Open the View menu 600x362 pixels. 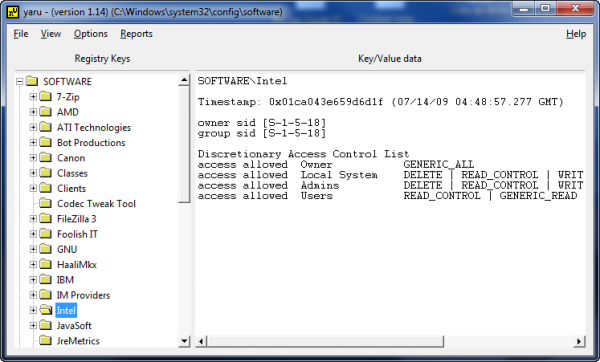pos(51,34)
